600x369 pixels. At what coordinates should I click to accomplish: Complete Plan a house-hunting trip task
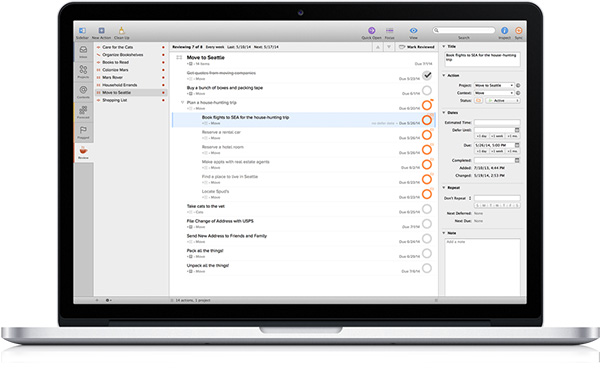pos(427,105)
